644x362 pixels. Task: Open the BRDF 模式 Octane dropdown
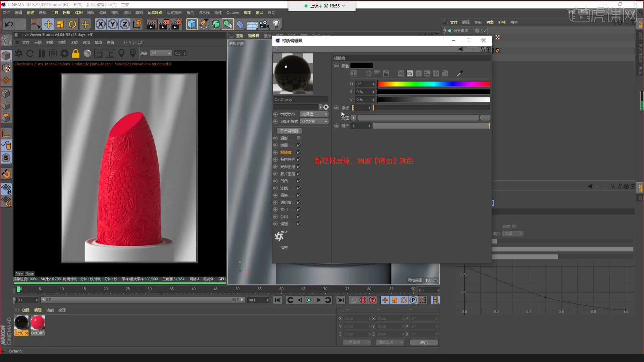click(314, 121)
